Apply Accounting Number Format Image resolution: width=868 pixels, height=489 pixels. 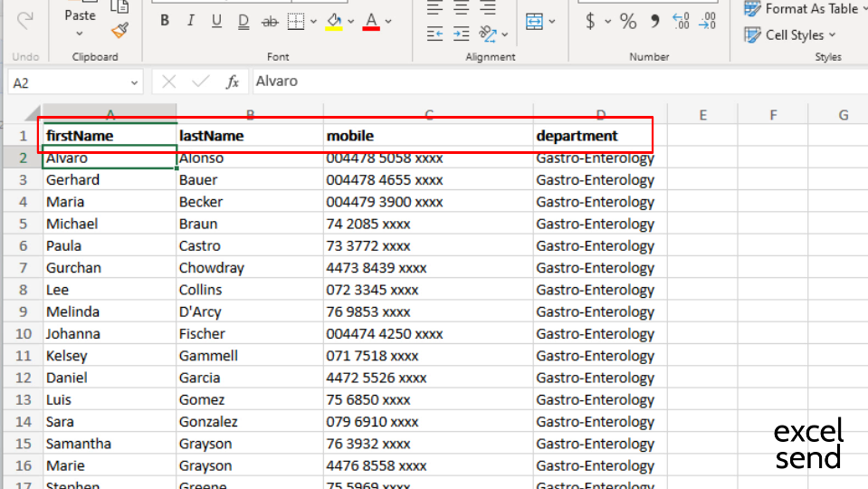pyautogui.click(x=590, y=21)
